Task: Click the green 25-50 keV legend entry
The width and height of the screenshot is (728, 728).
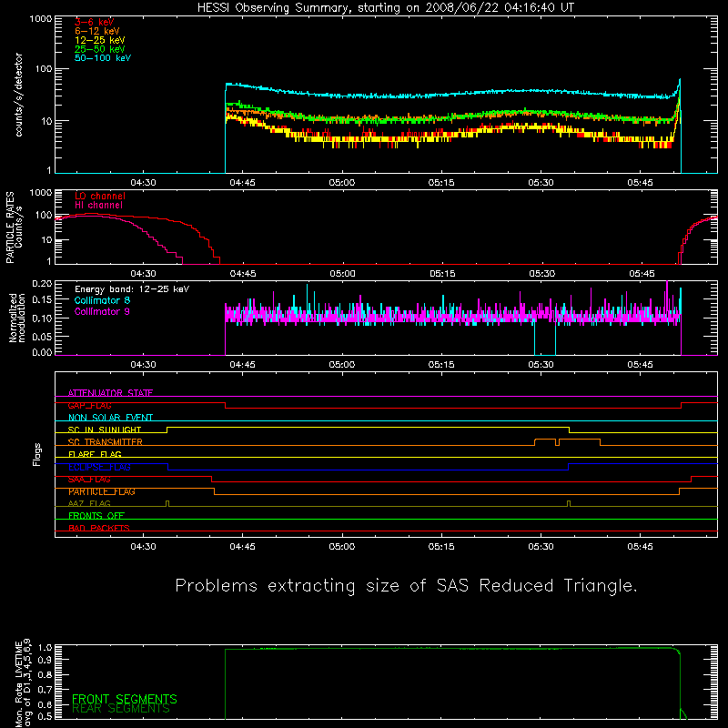Action: coord(100,49)
